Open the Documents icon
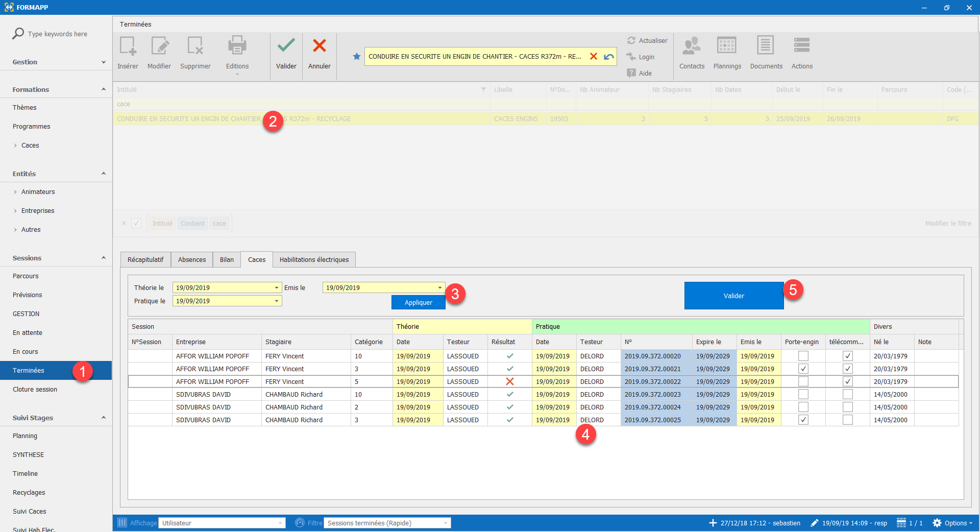Viewport: 980px width, 532px height. pyautogui.click(x=766, y=45)
